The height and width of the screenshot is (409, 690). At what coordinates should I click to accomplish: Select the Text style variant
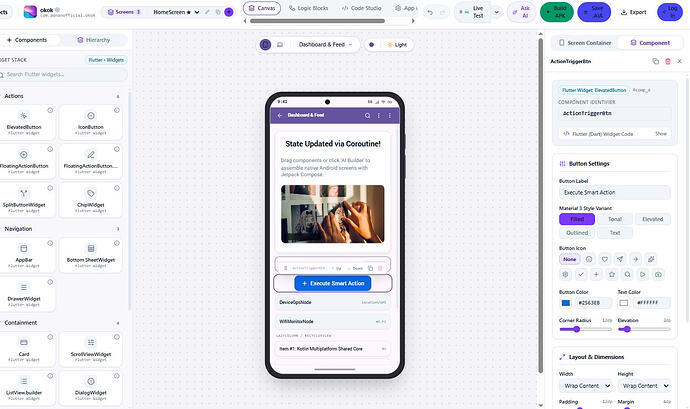[x=615, y=232]
